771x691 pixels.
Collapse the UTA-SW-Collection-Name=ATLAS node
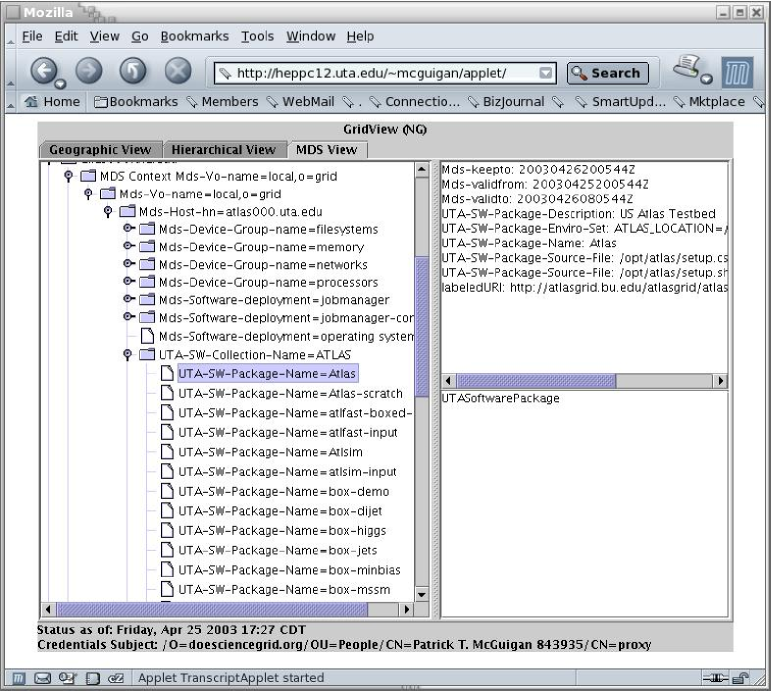[x=129, y=355]
